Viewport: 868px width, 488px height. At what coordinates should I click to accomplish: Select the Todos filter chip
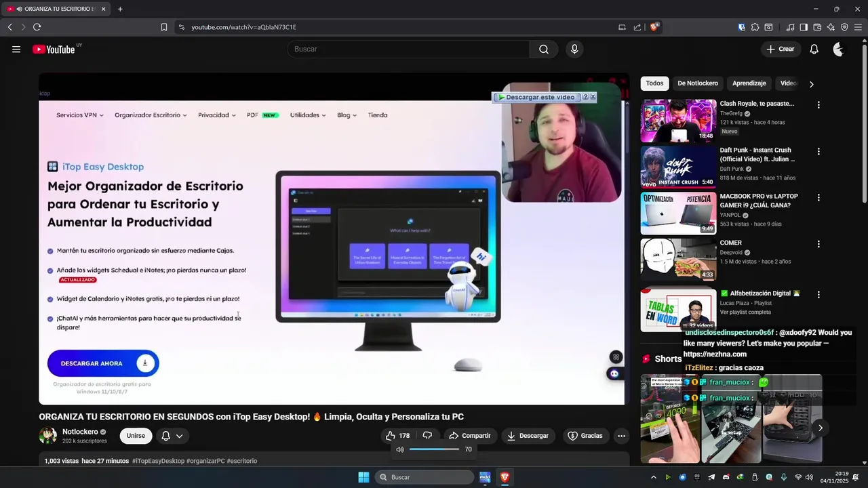[654, 83]
